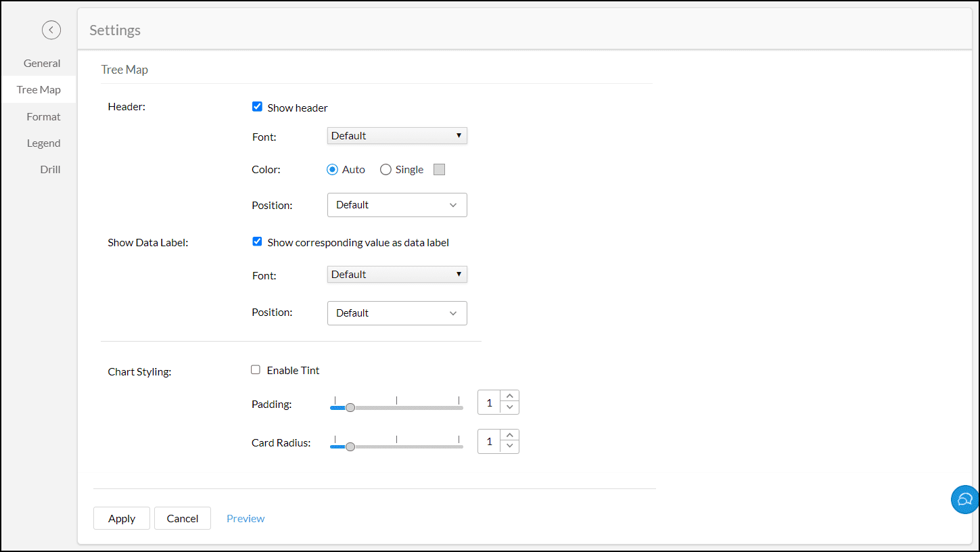Click the Preview link
The height and width of the screenshot is (552, 980).
click(246, 518)
